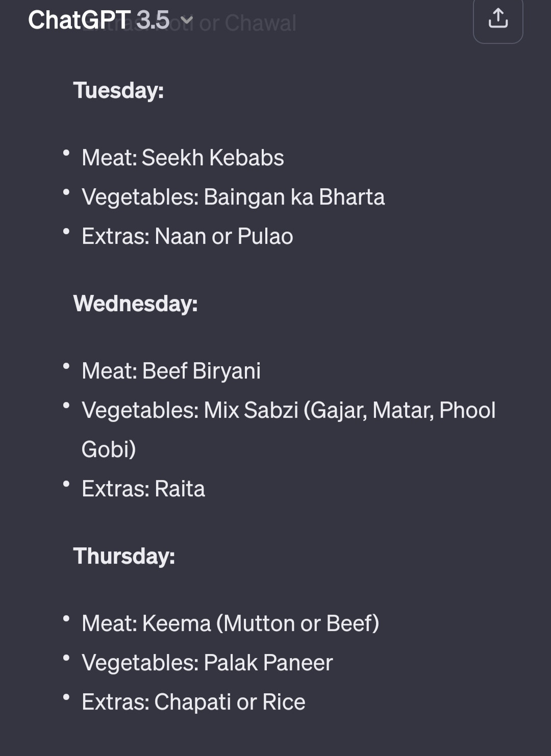Tap Extras: Chapati or Rice item
The height and width of the screenshot is (756, 551).
(x=193, y=702)
